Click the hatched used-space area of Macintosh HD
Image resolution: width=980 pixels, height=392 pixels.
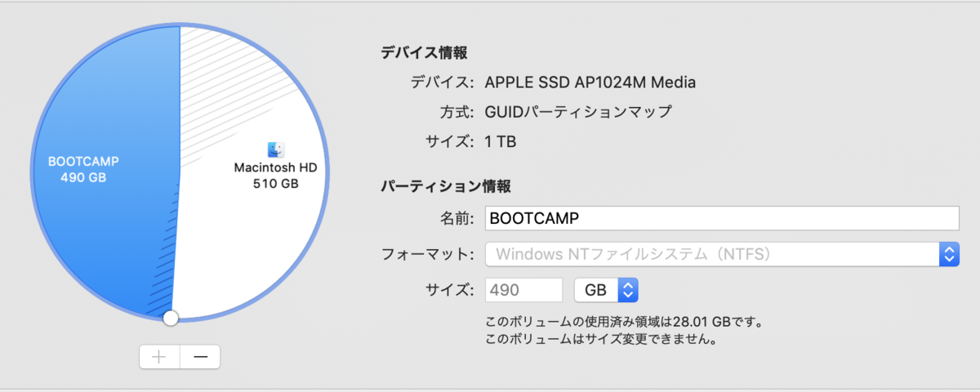237,73
